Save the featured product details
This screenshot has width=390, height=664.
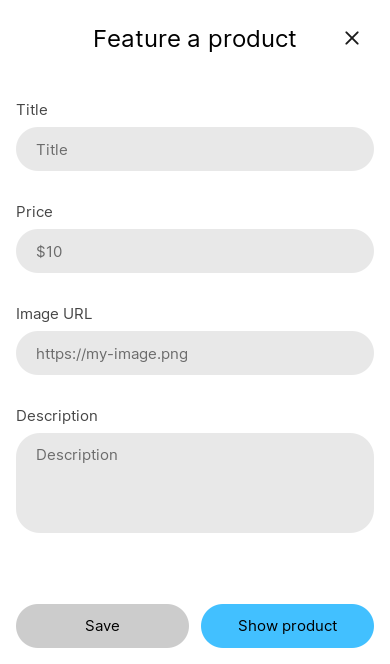(x=102, y=626)
